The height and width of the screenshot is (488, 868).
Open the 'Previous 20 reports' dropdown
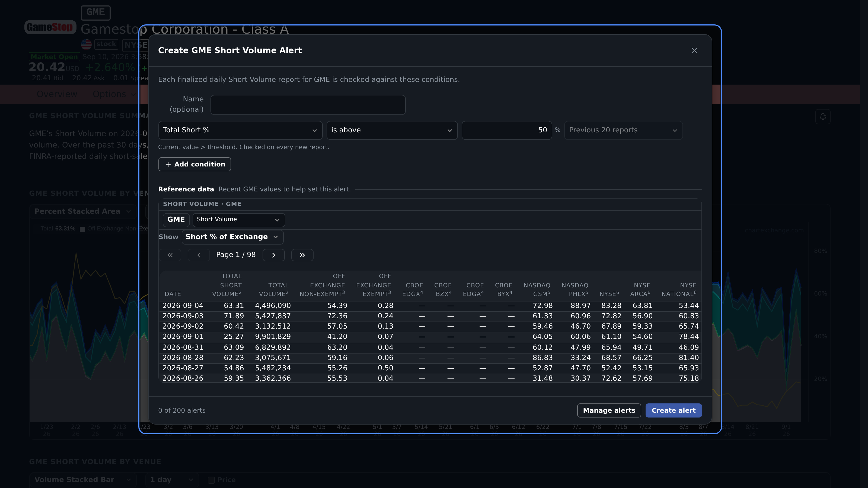[623, 130]
